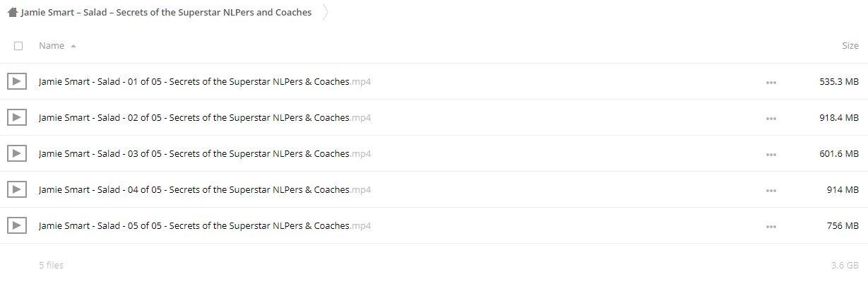Open Salad 01 of 05 video file name
This screenshot has width=868, height=296.
click(x=205, y=81)
